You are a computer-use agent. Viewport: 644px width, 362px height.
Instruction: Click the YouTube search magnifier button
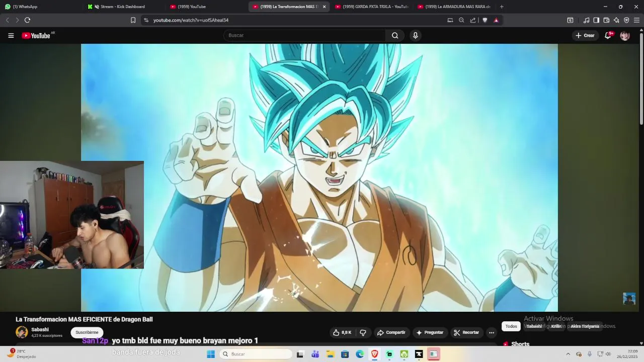[x=395, y=35]
